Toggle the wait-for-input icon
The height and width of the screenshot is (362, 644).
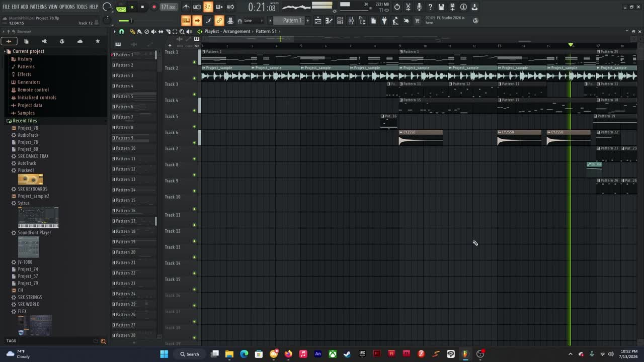click(197, 7)
